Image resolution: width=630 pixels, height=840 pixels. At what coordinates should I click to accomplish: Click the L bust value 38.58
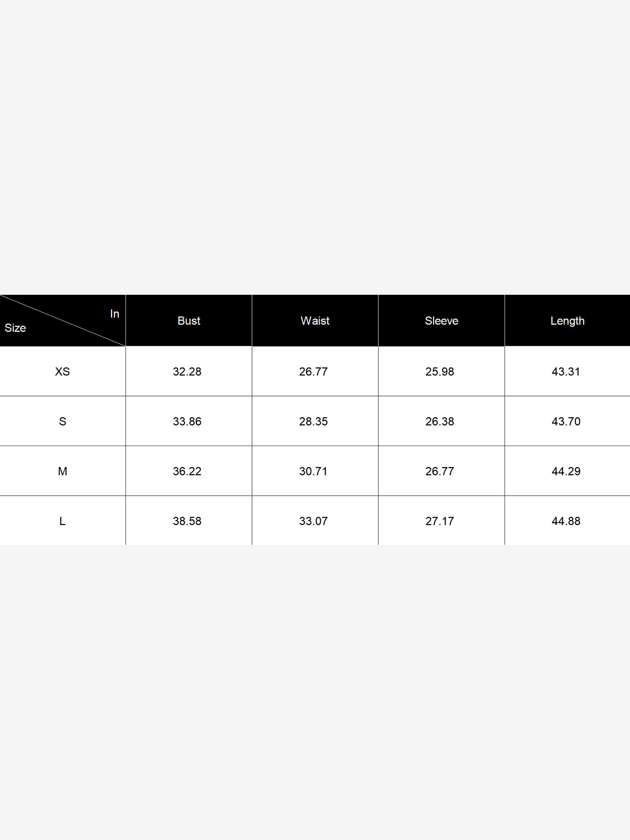click(x=187, y=521)
